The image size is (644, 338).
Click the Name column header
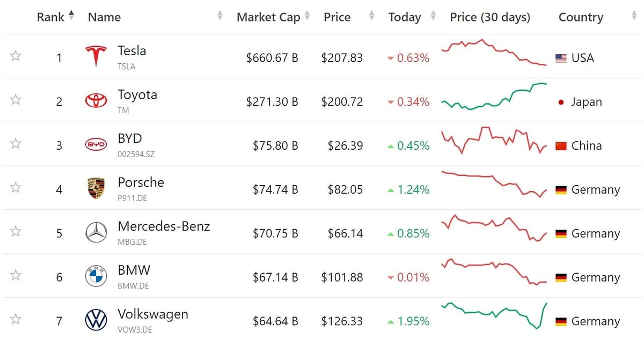[104, 17]
